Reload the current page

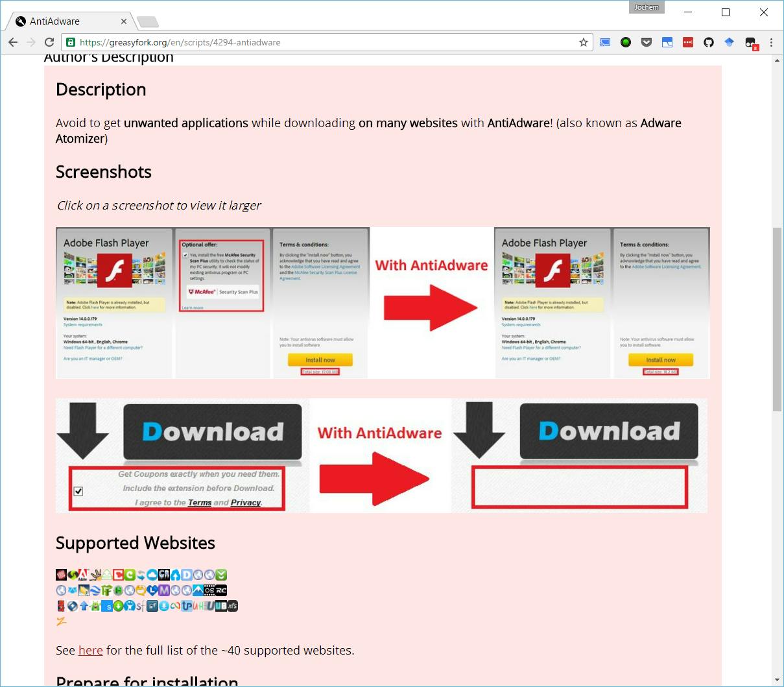click(49, 42)
